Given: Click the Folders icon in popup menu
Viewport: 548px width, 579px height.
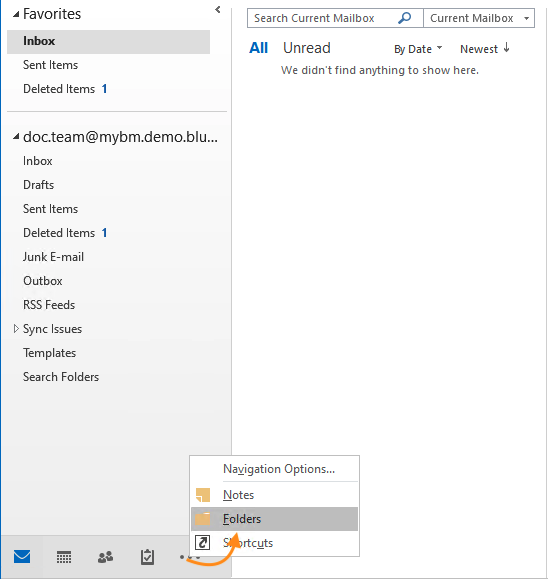Looking at the screenshot, I should click(202, 519).
